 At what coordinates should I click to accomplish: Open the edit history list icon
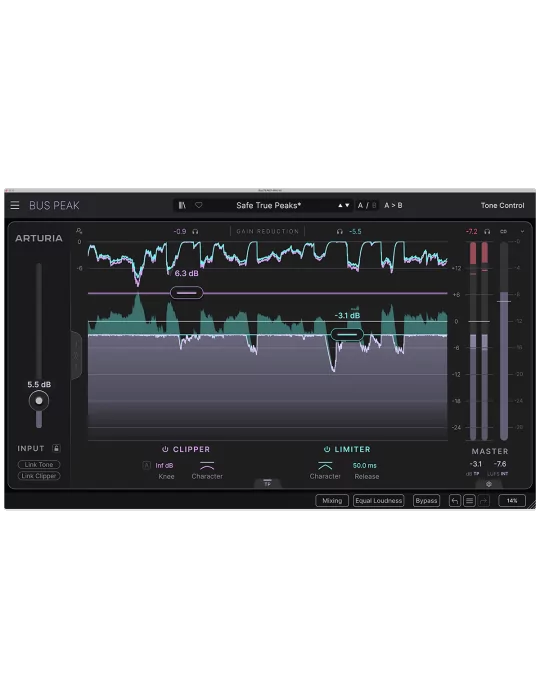(469, 501)
